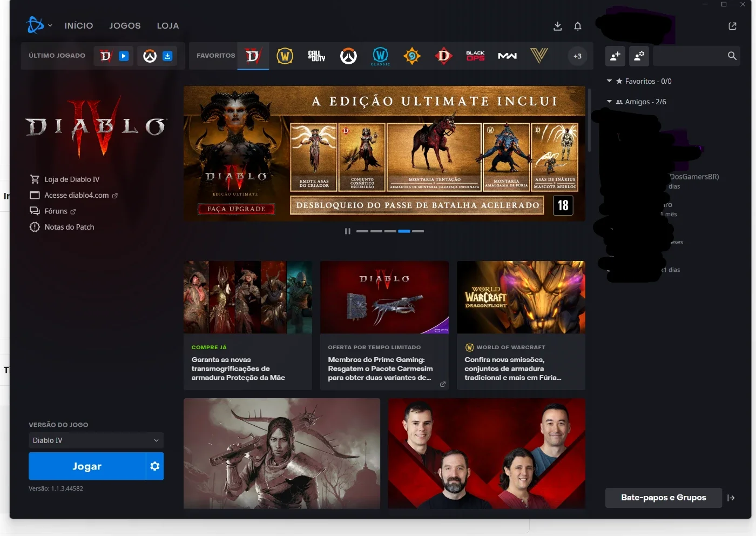Click the Versão: 1.1.3.44582 text

[x=56, y=488]
